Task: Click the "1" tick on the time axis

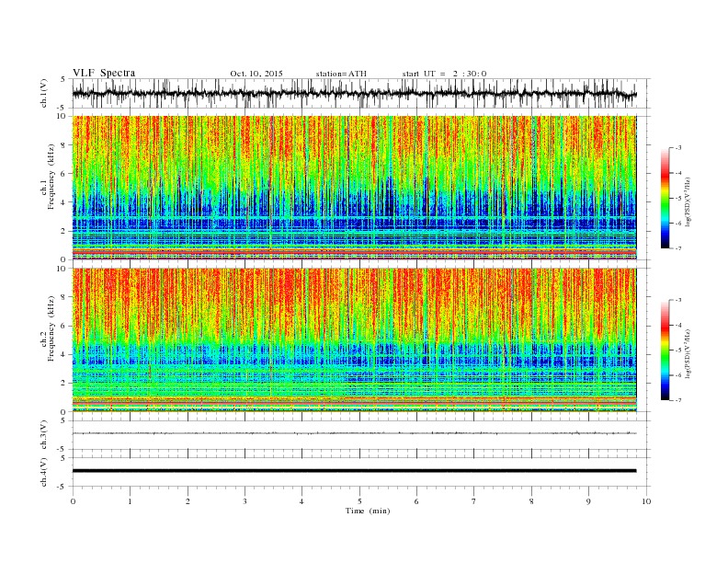Action: tap(130, 501)
